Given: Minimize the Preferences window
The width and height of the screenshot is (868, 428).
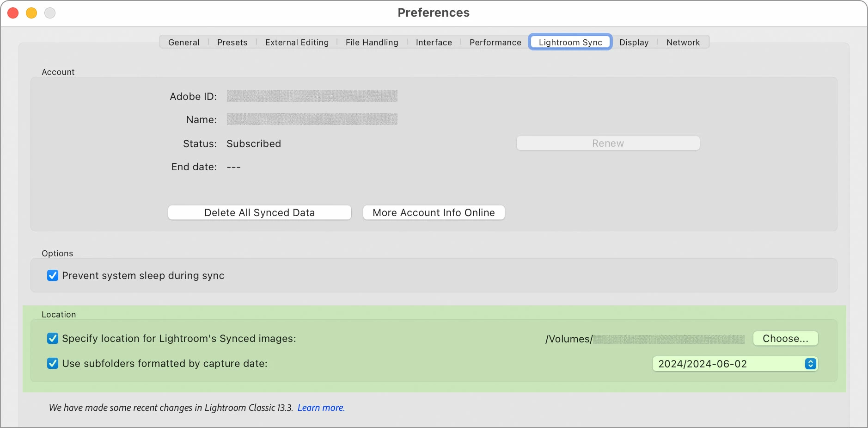Looking at the screenshot, I should [31, 13].
